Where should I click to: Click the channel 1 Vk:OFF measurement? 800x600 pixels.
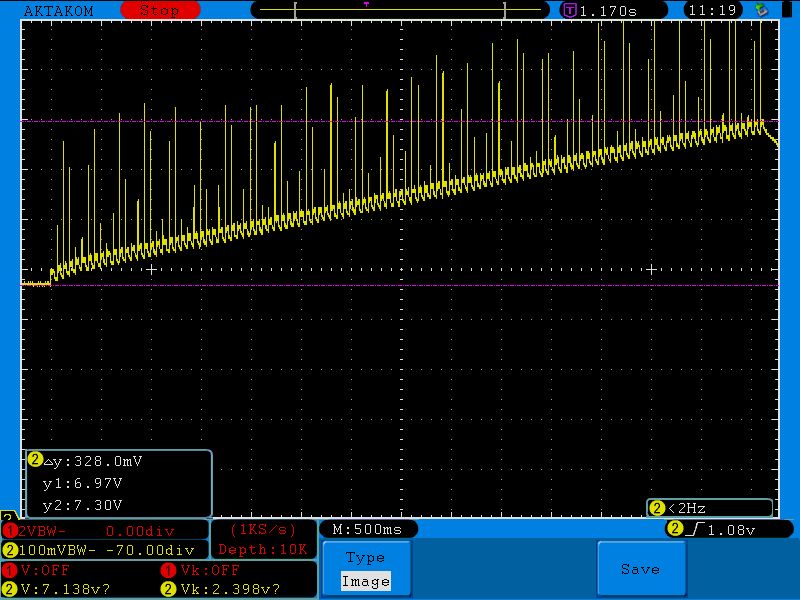[210, 570]
